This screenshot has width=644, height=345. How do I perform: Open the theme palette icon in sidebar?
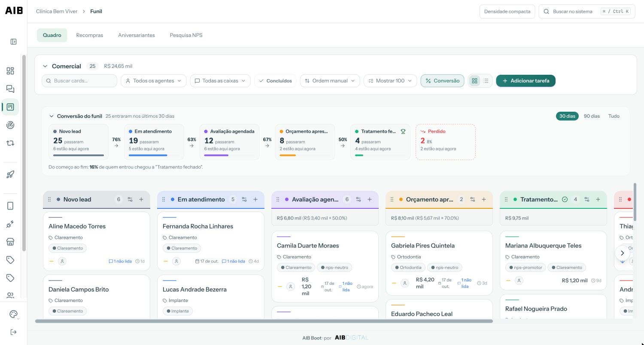click(13, 314)
